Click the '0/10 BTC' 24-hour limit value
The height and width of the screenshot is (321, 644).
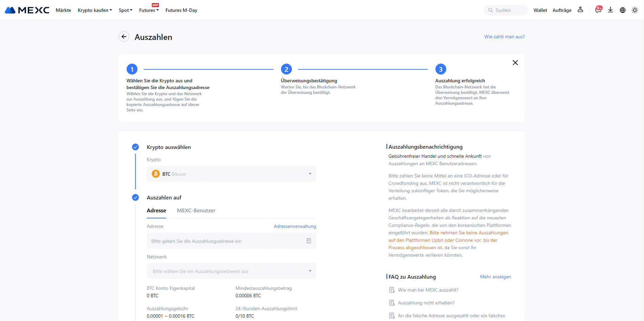pyautogui.click(x=245, y=316)
